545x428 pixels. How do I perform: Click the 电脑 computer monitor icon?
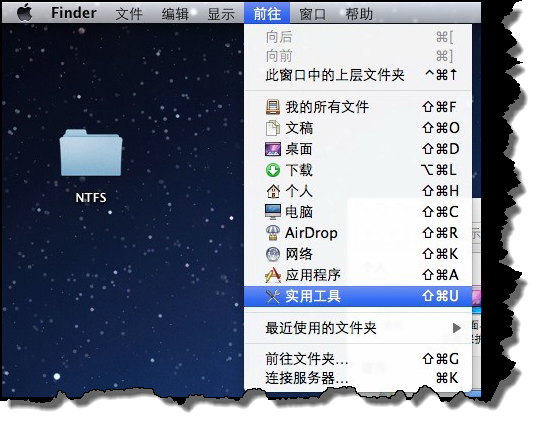coord(273,212)
